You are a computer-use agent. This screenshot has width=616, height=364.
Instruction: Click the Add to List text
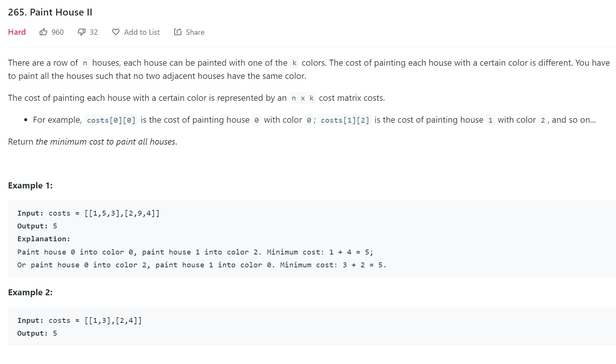pyautogui.click(x=142, y=32)
